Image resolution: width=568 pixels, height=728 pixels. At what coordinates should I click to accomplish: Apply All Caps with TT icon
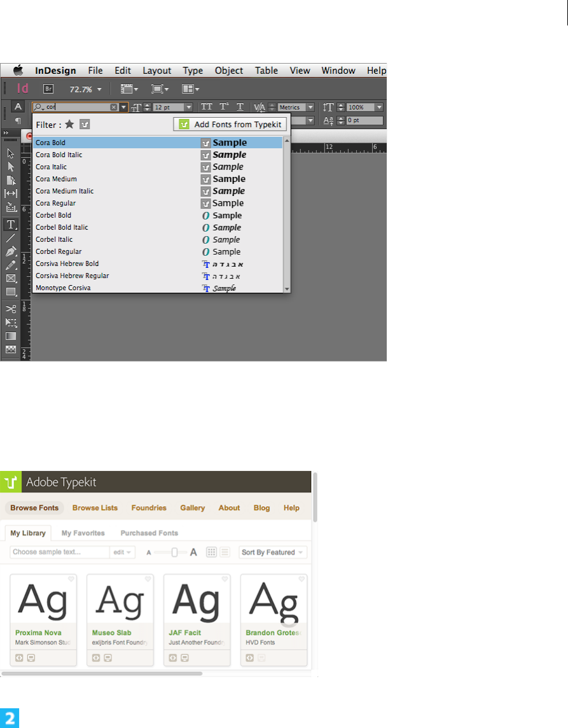click(x=207, y=107)
